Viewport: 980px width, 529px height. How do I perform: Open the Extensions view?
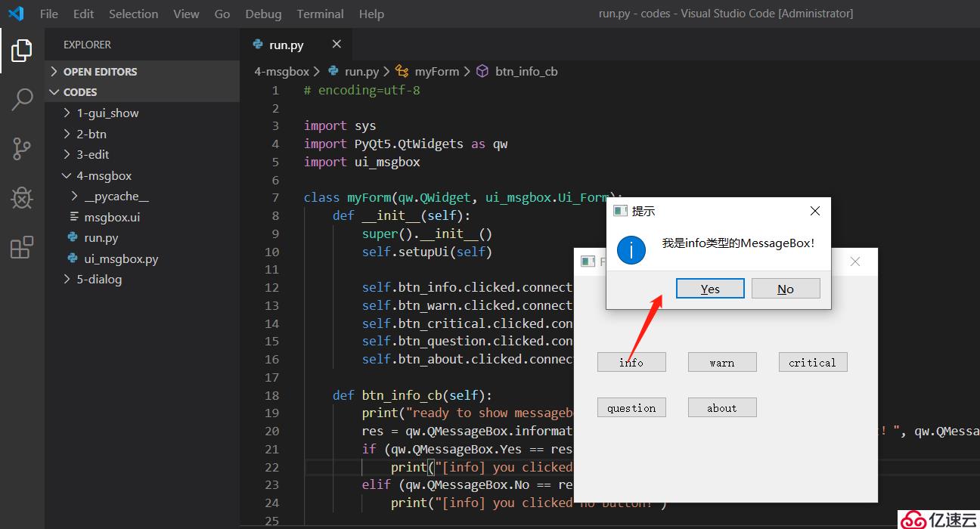tap(22, 247)
